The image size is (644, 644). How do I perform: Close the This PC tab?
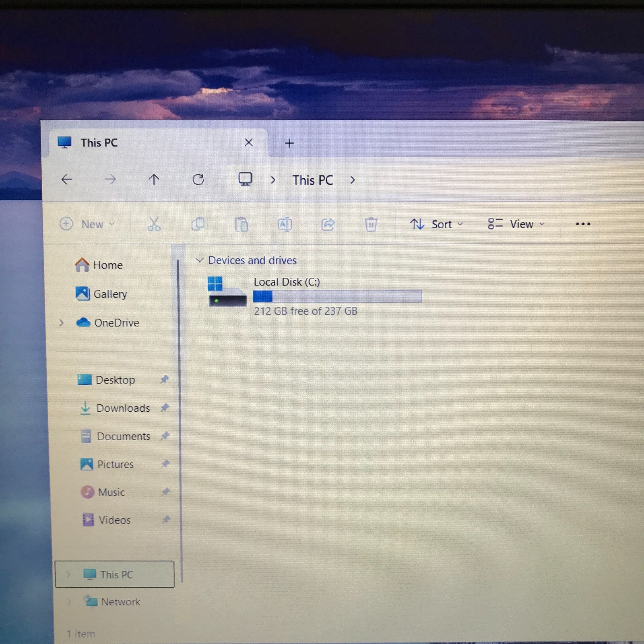coord(249,142)
